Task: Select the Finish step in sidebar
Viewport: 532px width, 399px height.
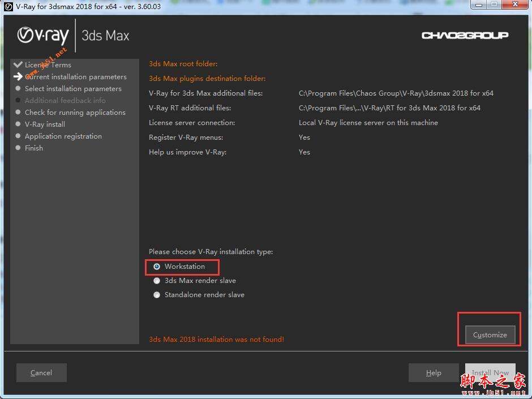Action: pos(34,148)
